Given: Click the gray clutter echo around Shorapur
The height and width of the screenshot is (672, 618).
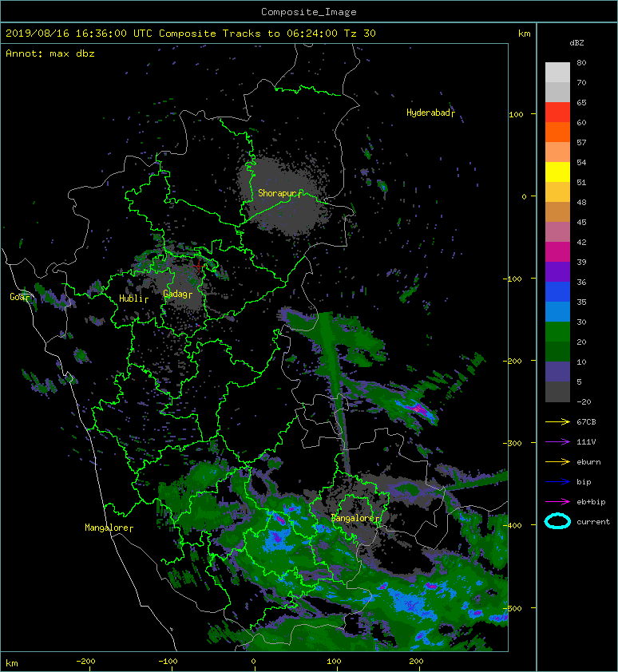Looking at the screenshot, I should point(285,195).
